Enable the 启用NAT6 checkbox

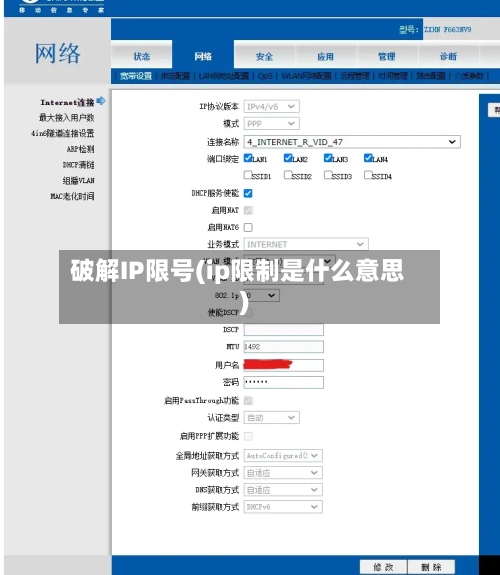[x=248, y=227]
